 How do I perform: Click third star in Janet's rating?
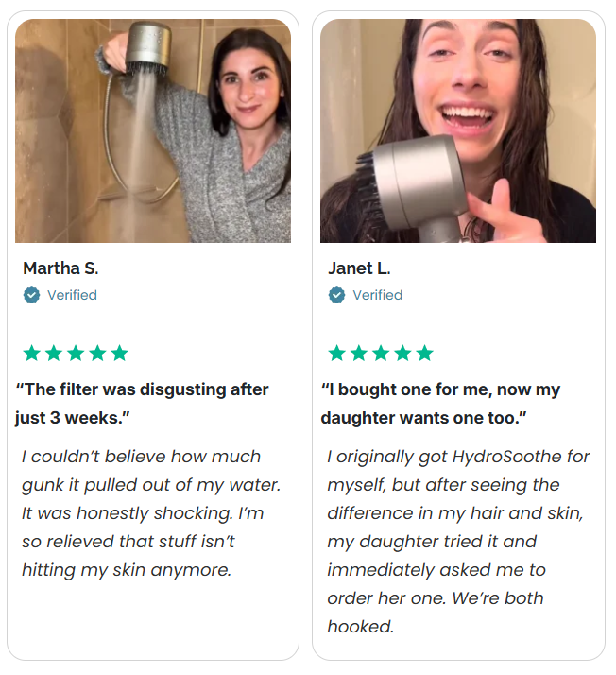[x=381, y=353]
